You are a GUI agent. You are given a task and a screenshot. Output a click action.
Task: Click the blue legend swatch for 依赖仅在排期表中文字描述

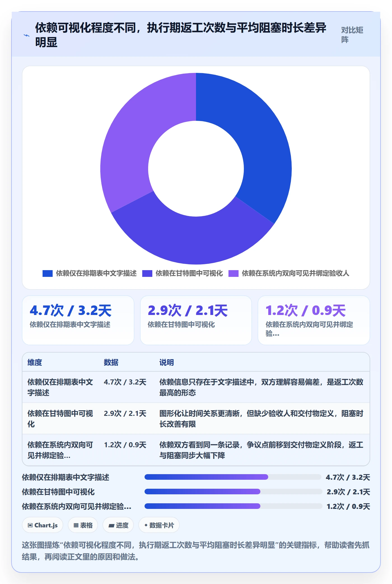point(48,274)
